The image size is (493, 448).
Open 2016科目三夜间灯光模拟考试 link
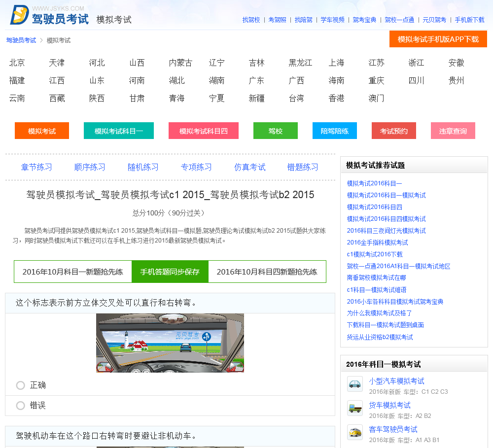pos(386,231)
